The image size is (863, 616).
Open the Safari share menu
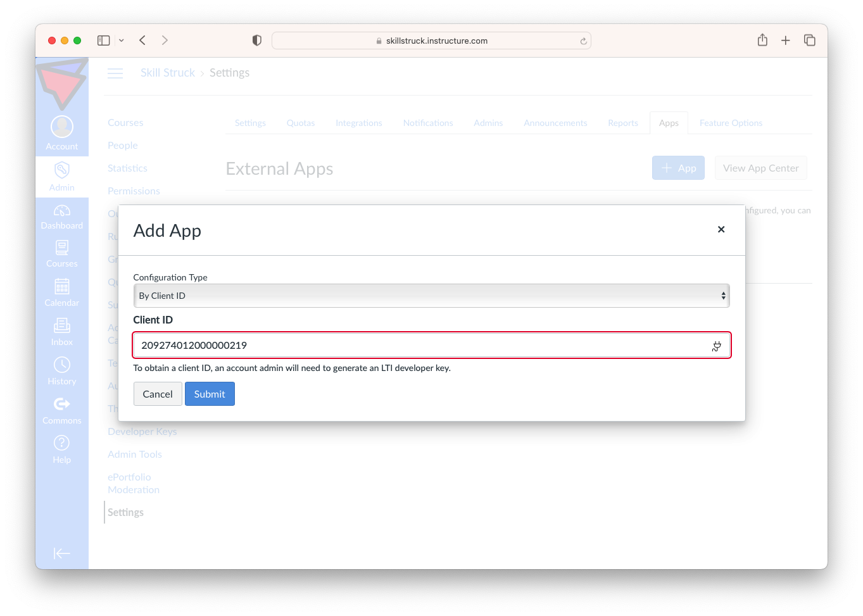tap(762, 40)
